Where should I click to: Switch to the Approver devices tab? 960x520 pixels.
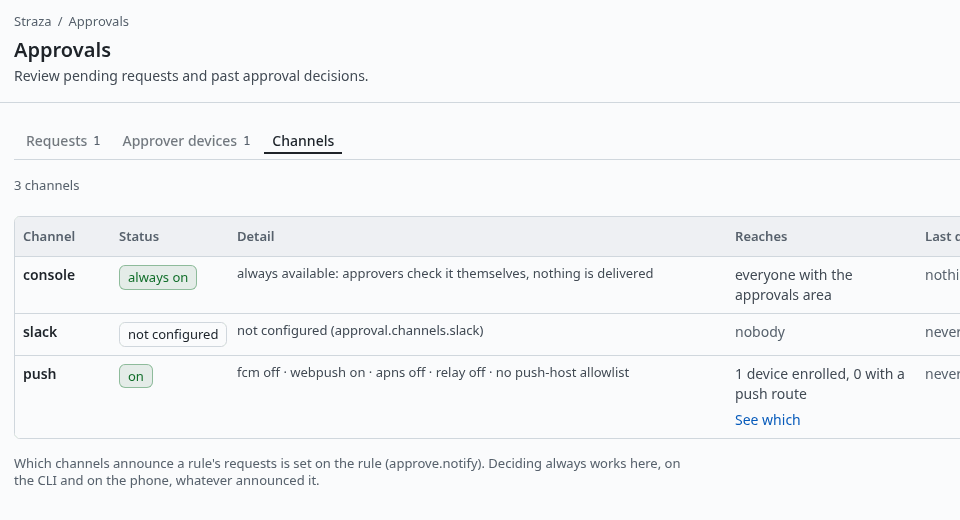pyautogui.click(x=186, y=141)
